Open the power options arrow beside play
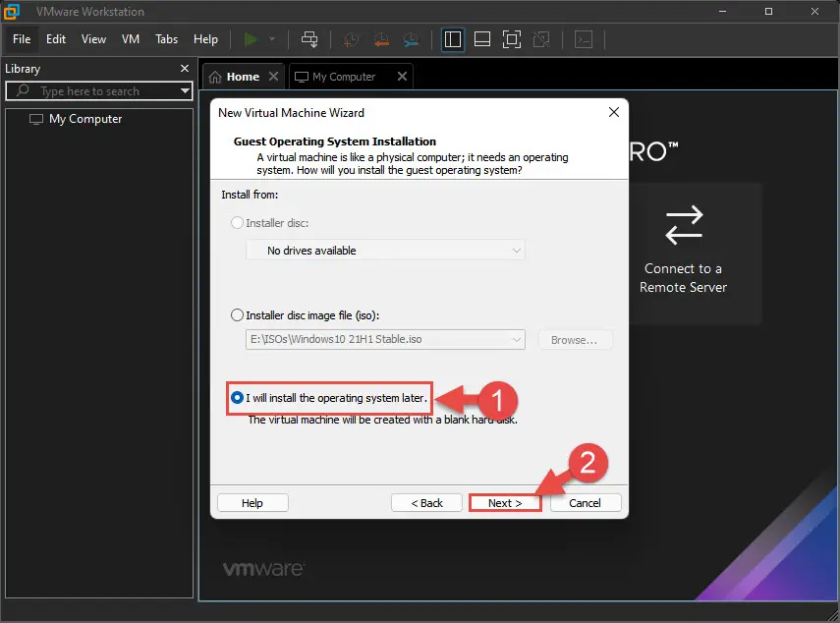 tap(272, 39)
